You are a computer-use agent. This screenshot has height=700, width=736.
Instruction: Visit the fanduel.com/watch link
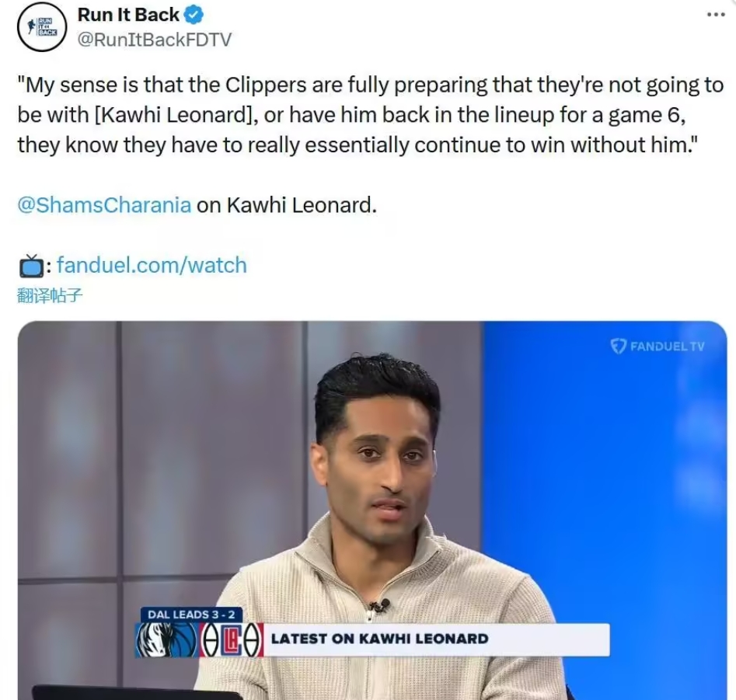coord(152,265)
